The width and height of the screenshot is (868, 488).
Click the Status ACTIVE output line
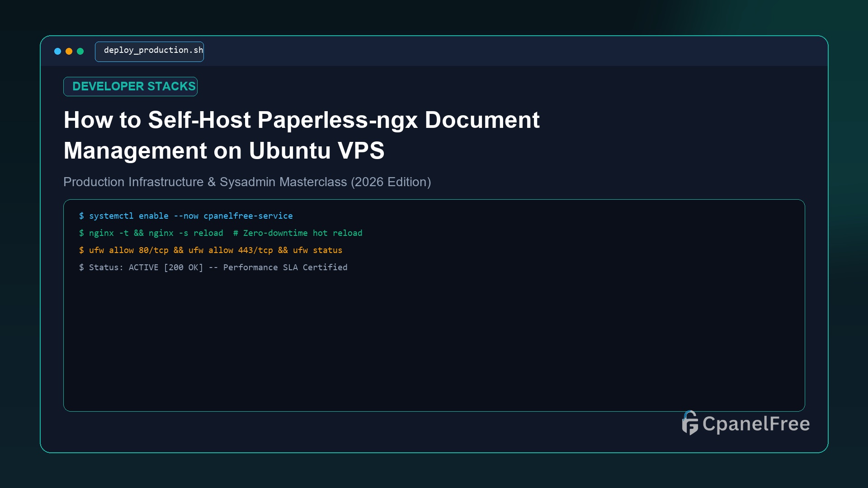[x=213, y=267]
